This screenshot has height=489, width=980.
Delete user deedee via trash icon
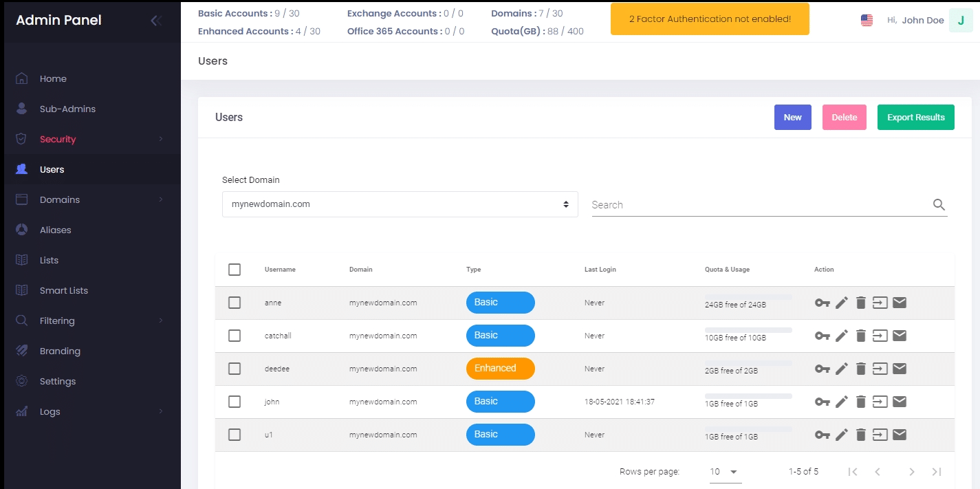[x=860, y=369]
